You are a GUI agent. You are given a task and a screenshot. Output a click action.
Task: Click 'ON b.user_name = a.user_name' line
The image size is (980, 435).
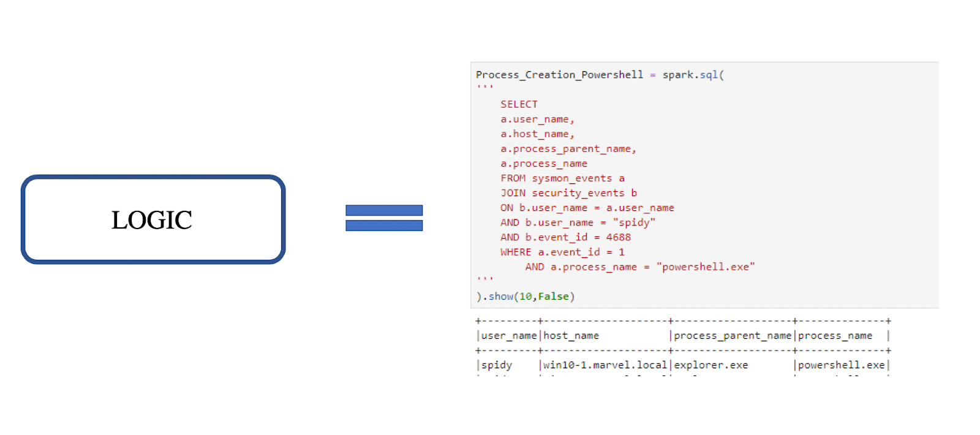point(587,208)
